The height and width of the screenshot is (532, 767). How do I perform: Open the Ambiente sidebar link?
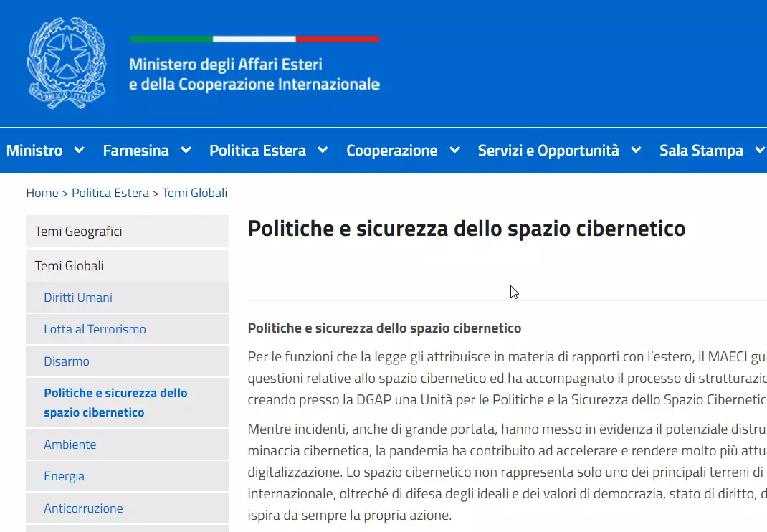click(70, 445)
